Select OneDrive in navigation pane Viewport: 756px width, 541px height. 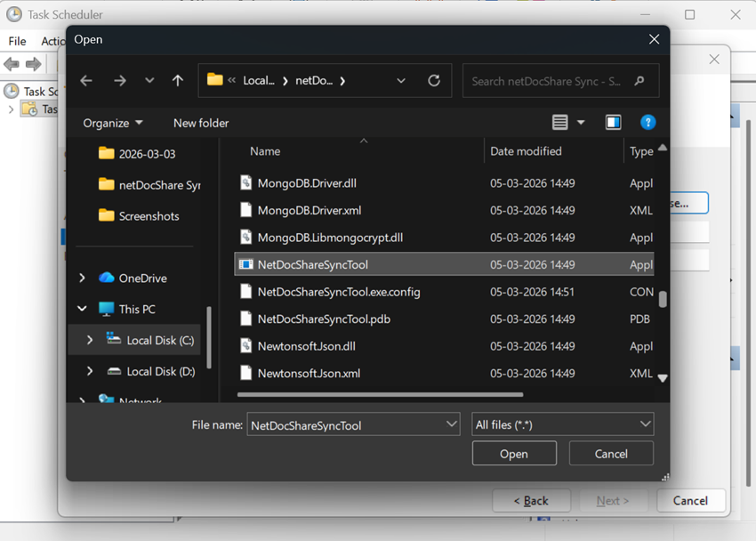click(x=133, y=278)
